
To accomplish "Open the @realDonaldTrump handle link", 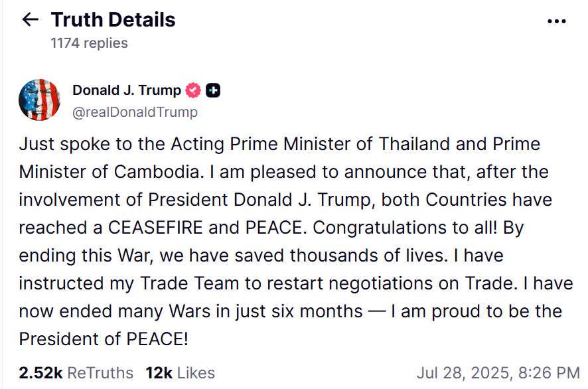I will (x=135, y=112).
